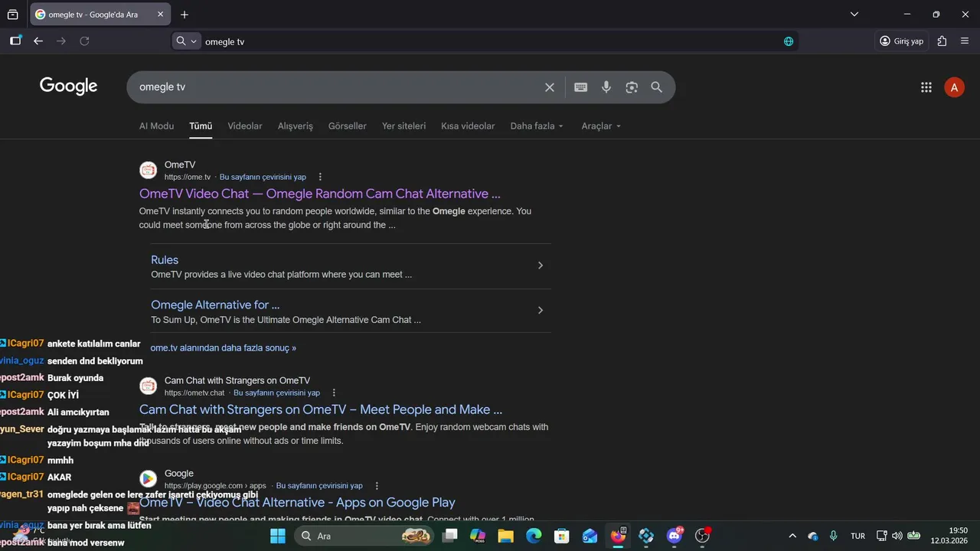Click the taskbar Ara search box

point(365,536)
